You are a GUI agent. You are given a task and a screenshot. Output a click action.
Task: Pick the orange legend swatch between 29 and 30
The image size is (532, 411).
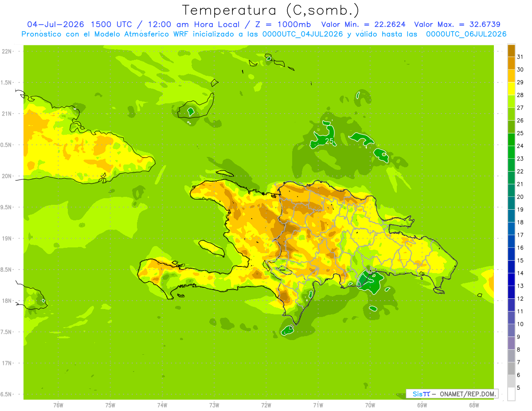511,76
